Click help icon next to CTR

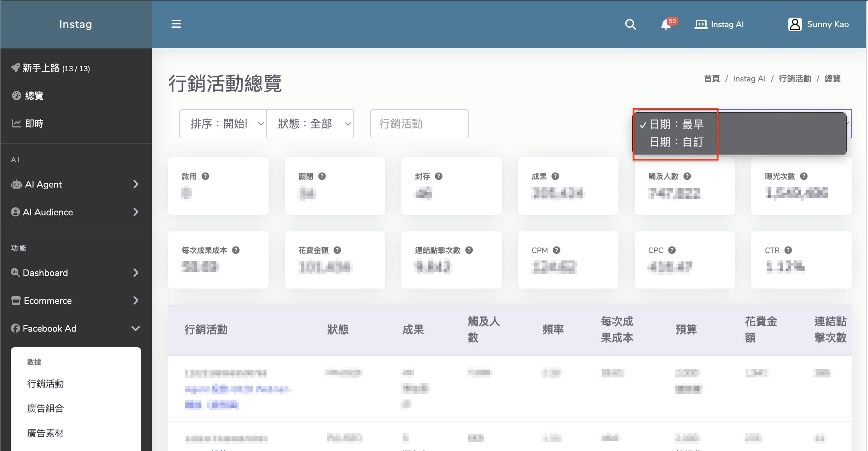click(x=788, y=250)
